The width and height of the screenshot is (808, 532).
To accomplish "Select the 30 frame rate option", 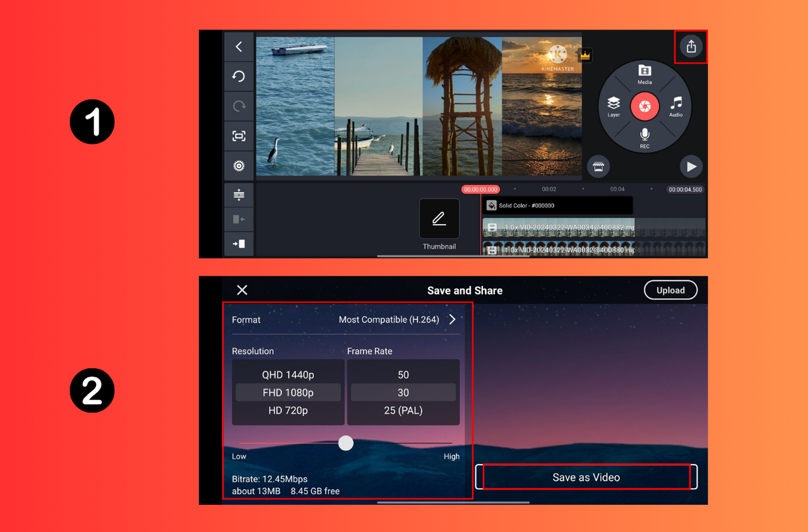I will [403, 392].
